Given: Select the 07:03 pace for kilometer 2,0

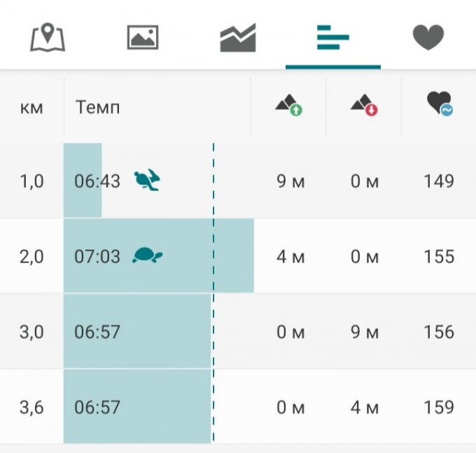Looking at the screenshot, I should (x=97, y=257).
